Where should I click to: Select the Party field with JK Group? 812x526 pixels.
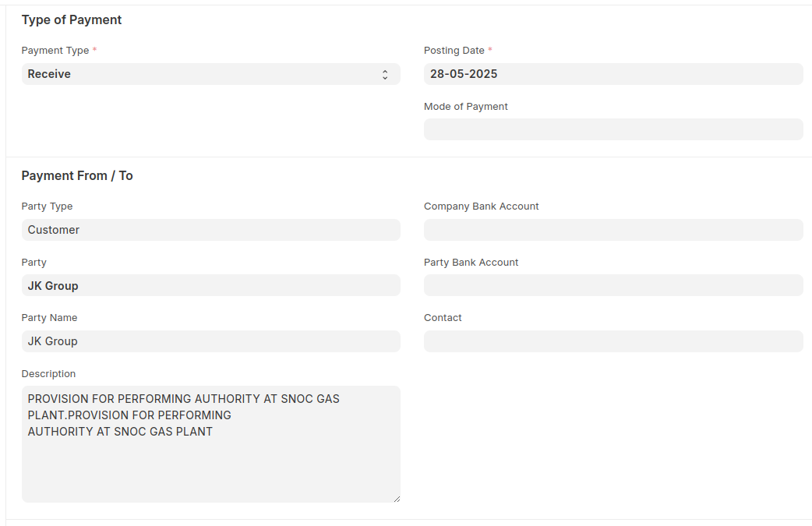tap(210, 285)
